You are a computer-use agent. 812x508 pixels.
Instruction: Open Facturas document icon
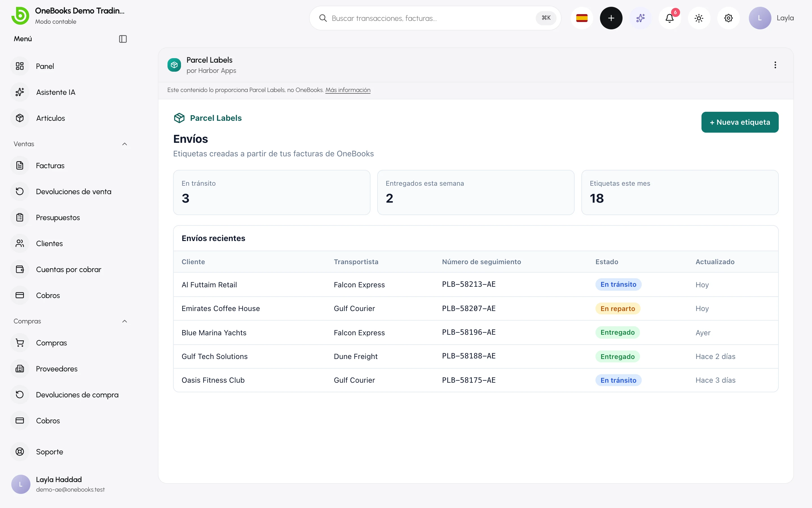click(20, 166)
